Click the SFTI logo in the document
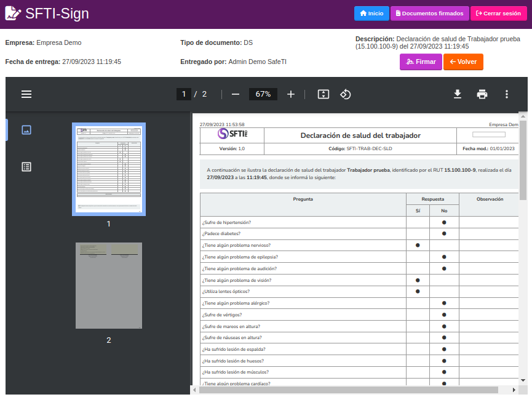This screenshot has height=397, width=532. coord(232,134)
